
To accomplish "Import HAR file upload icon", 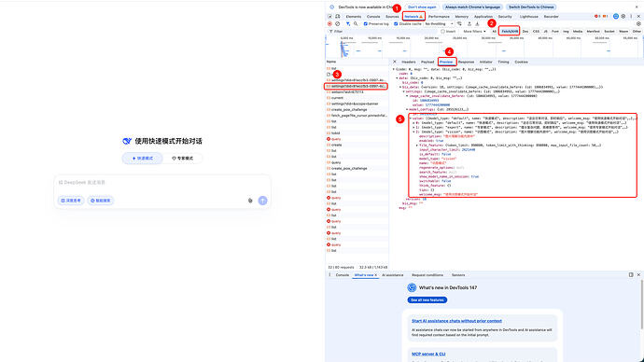I will pyautogui.click(x=469, y=24).
